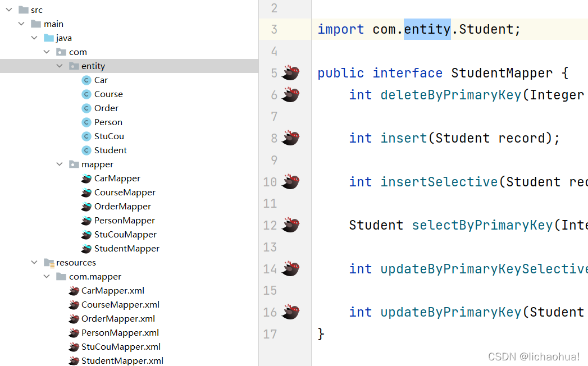Collapse the resources folder chevron

pyautogui.click(x=34, y=263)
